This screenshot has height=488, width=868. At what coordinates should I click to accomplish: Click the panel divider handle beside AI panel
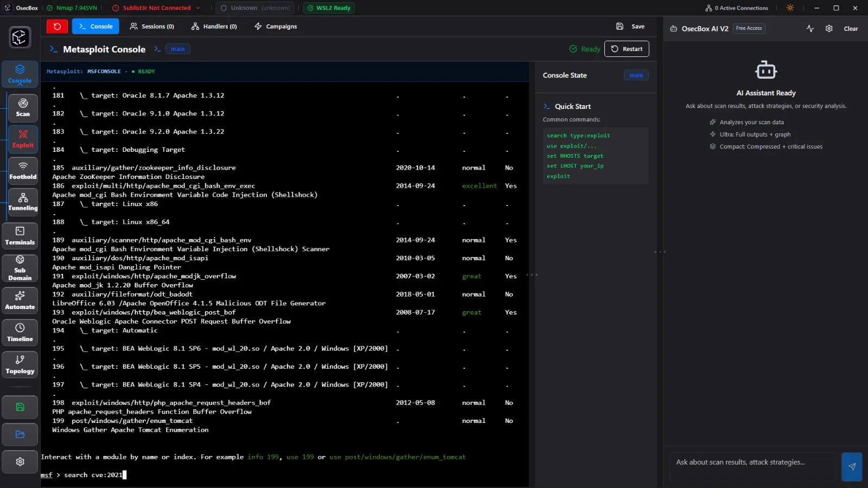tap(660, 252)
